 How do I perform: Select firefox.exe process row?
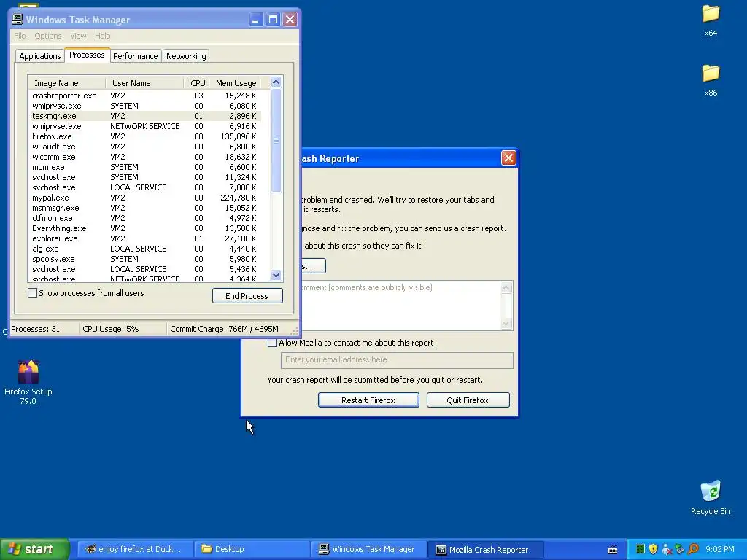144,136
